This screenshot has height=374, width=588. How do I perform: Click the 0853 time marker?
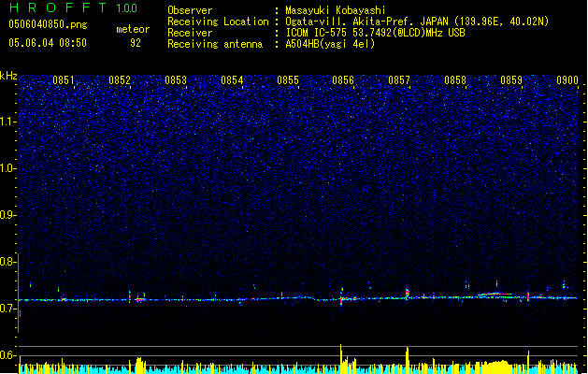pos(176,80)
